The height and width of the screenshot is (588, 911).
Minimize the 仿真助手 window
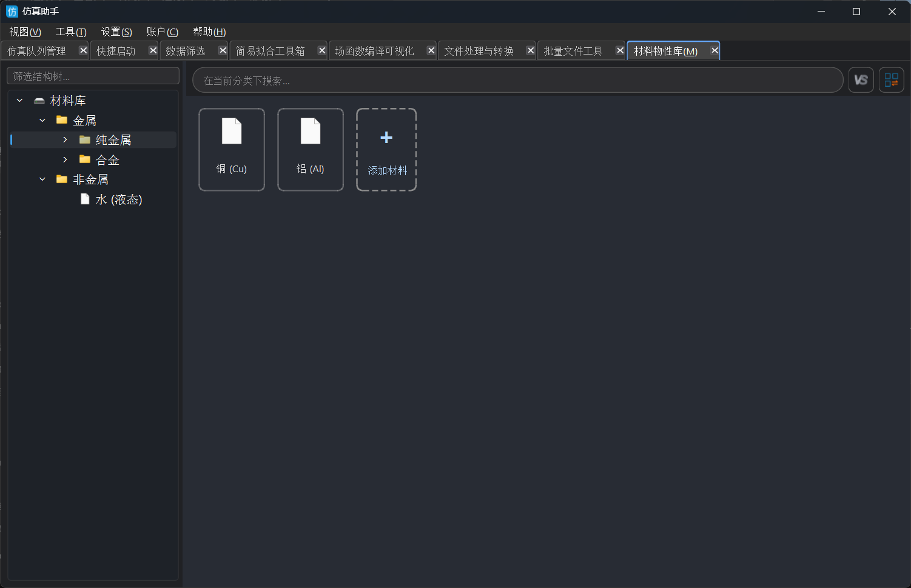[821, 12]
